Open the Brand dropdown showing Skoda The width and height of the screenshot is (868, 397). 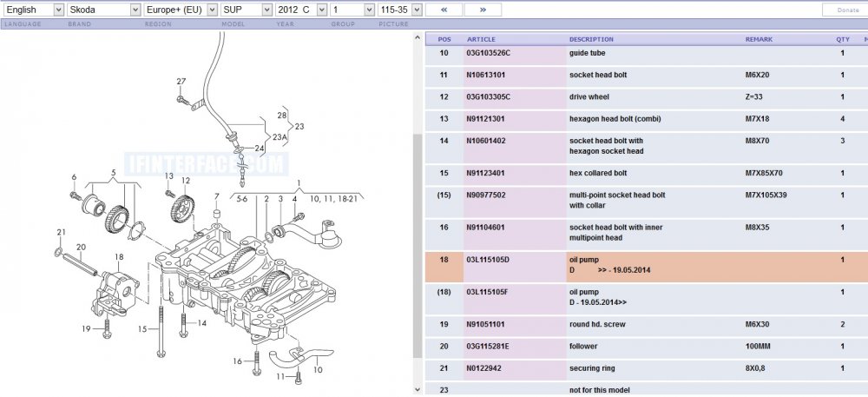click(104, 10)
